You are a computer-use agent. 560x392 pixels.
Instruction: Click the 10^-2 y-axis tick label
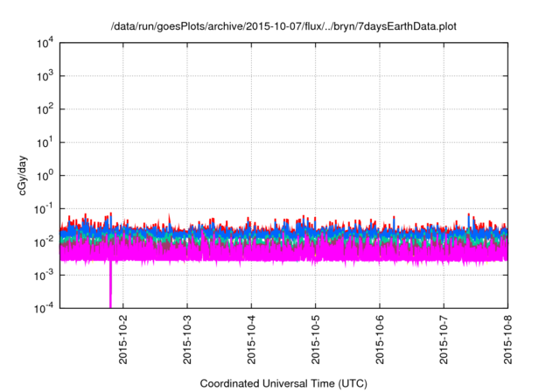pyautogui.click(x=44, y=241)
